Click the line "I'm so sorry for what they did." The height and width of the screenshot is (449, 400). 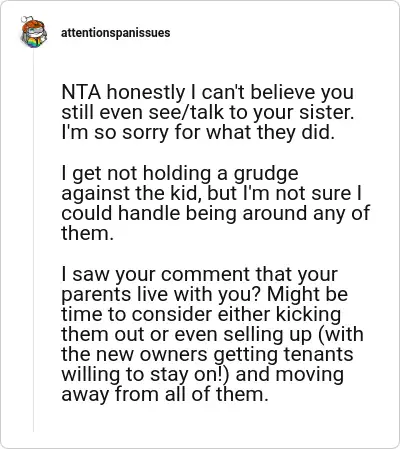point(198,132)
